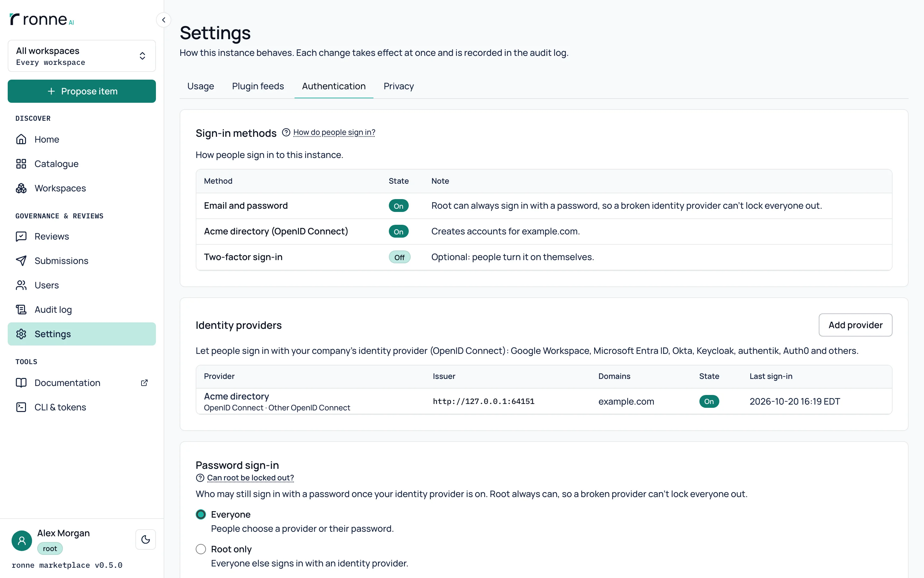Switch to the Plugin feeds tab

click(258, 86)
